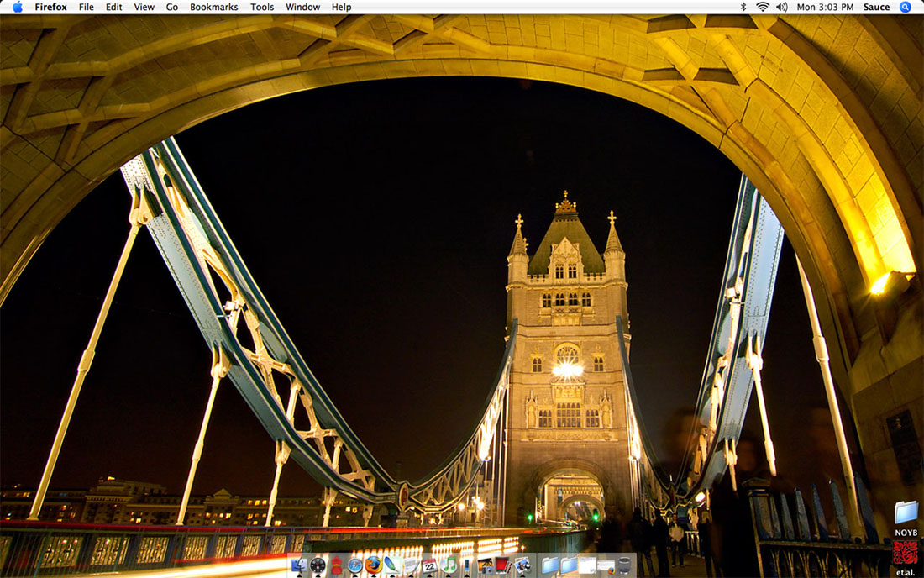Open the View menu
This screenshot has height=578, width=924.
click(144, 7)
